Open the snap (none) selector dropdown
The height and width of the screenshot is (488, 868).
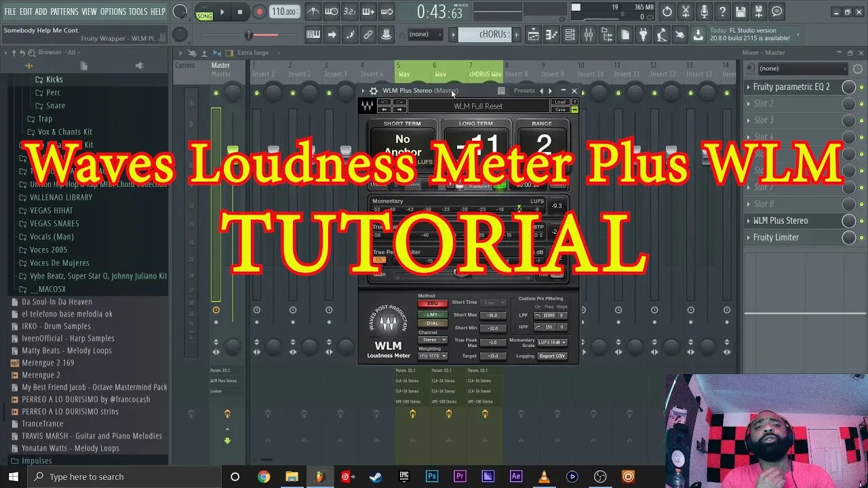(x=425, y=35)
